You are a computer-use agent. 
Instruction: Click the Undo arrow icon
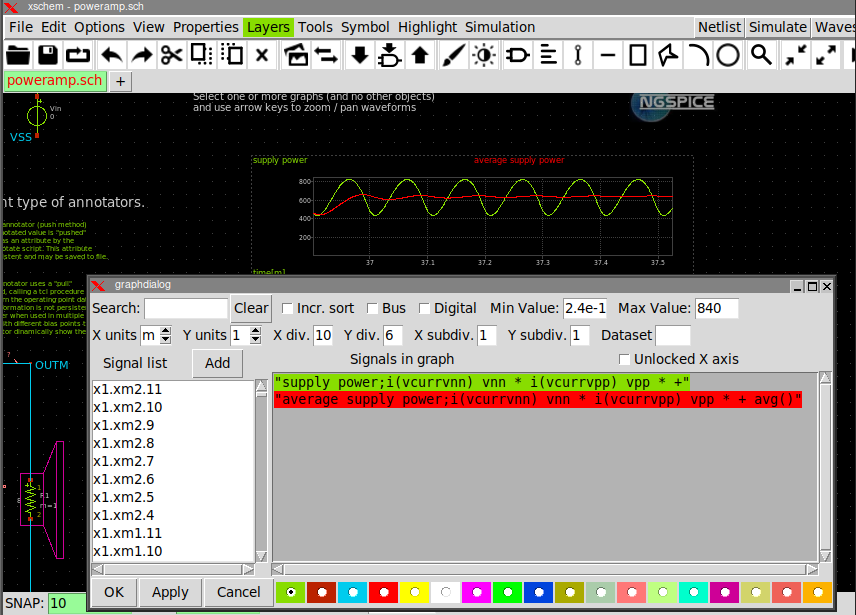[111, 55]
